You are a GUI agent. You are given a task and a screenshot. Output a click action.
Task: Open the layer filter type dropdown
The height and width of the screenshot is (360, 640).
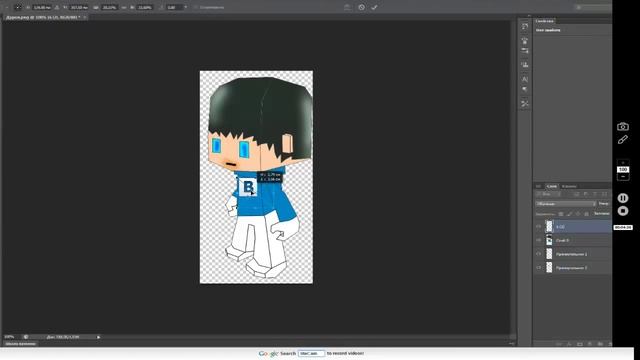[549, 194]
